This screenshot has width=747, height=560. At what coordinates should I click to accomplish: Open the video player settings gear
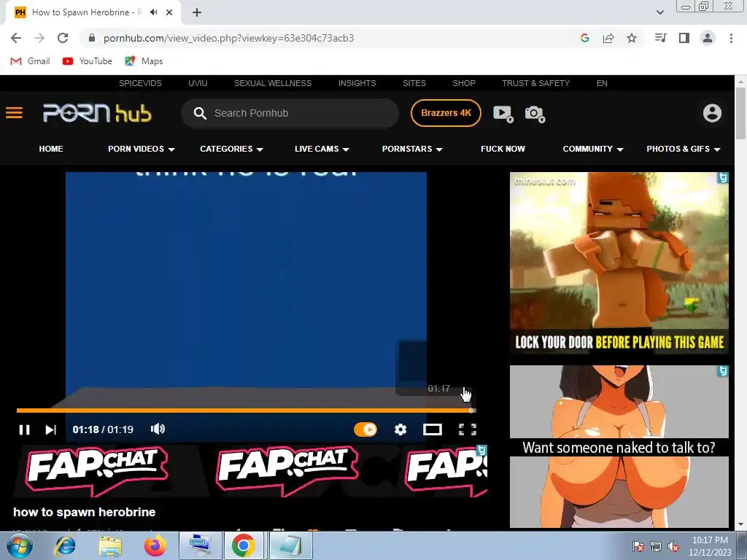pos(400,429)
